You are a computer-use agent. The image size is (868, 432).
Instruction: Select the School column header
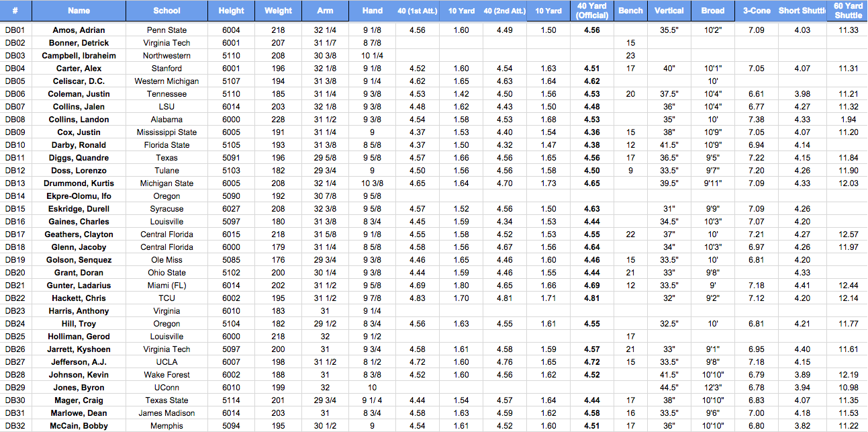[166, 11]
